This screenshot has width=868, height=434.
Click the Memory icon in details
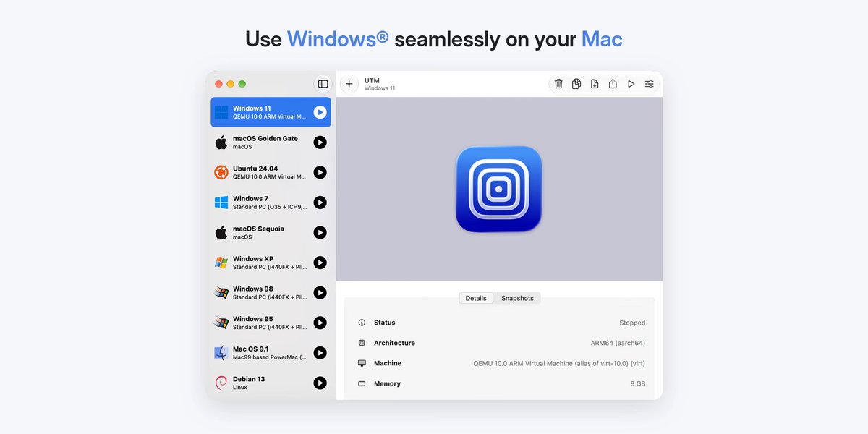(x=362, y=383)
